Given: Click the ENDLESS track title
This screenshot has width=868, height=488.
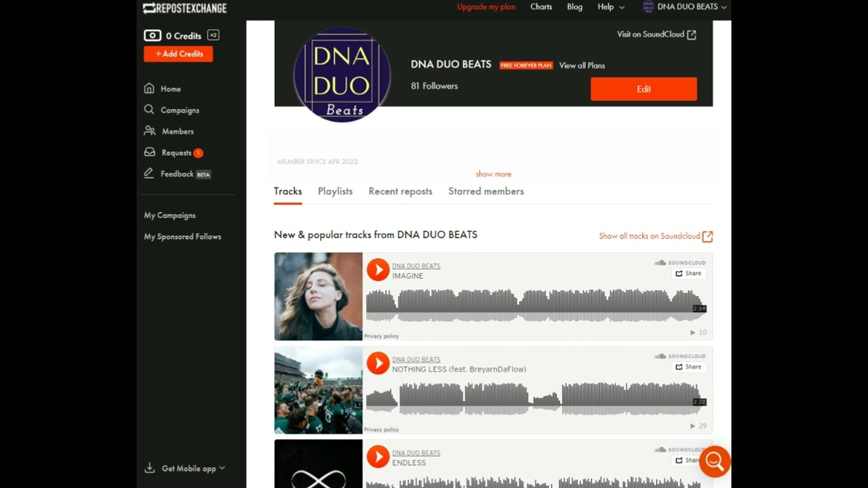Looking at the screenshot, I should point(409,463).
